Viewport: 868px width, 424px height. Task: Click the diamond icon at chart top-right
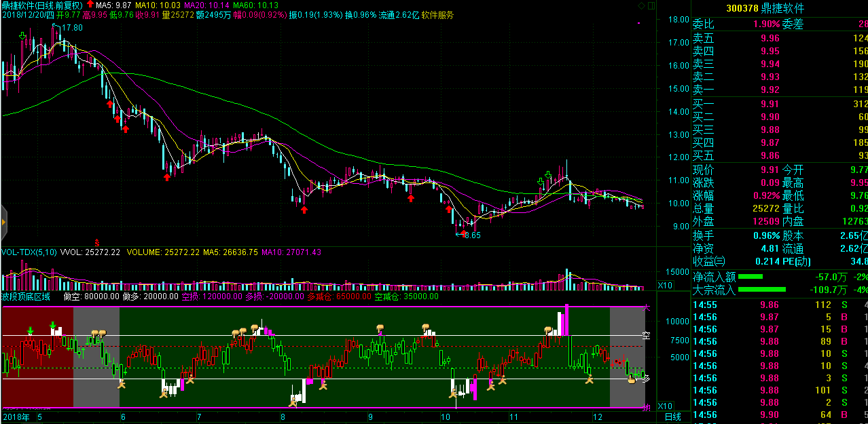point(642,6)
